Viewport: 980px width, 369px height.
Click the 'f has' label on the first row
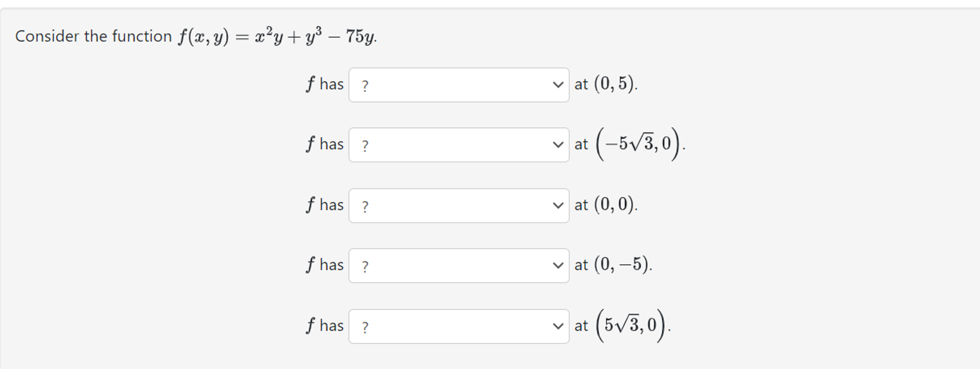click(x=325, y=85)
